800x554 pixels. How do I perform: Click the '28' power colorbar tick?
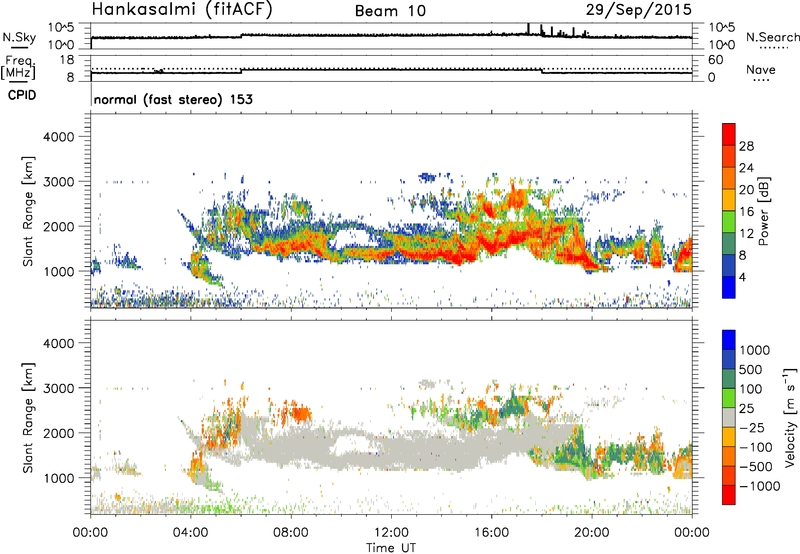tap(746, 146)
